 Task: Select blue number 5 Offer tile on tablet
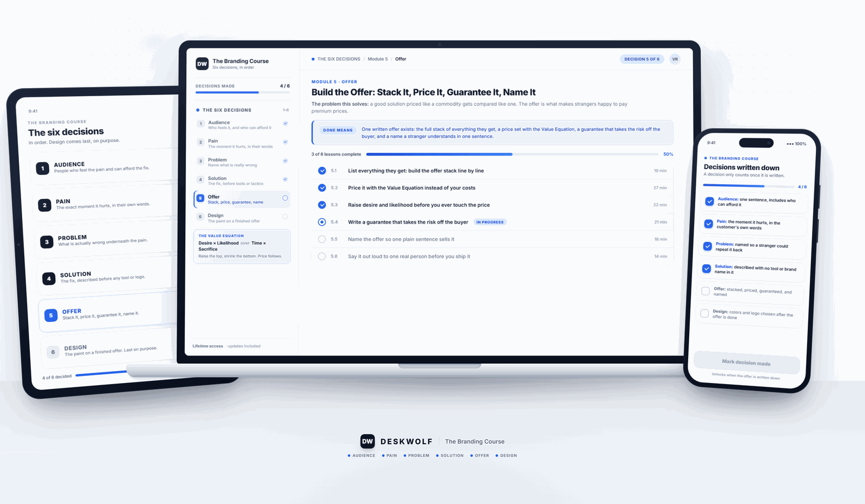pyautogui.click(x=51, y=315)
